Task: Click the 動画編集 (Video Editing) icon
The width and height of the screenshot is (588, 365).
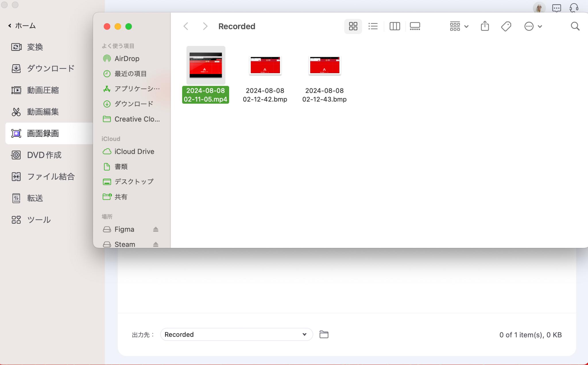Action: point(16,111)
